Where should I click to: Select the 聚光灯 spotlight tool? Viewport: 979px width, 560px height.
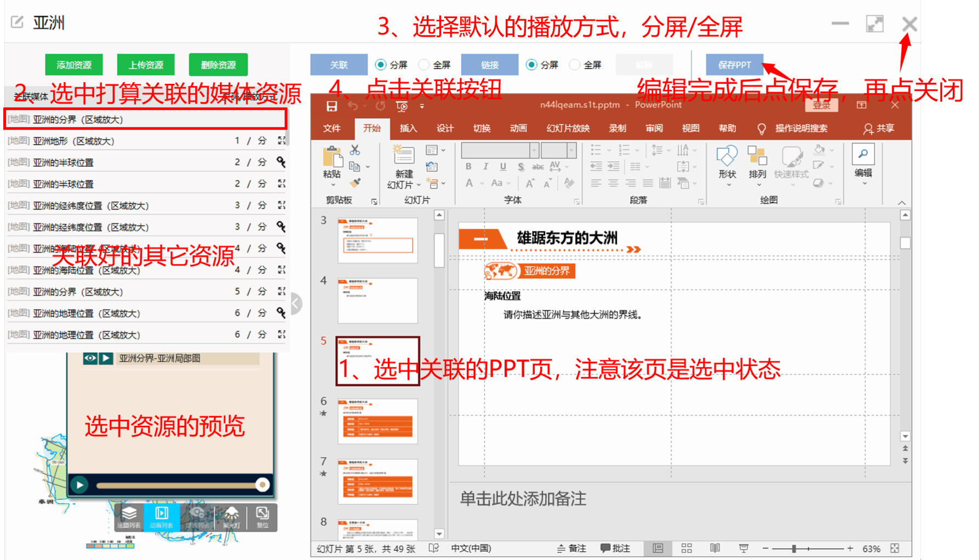[x=231, y=517]
